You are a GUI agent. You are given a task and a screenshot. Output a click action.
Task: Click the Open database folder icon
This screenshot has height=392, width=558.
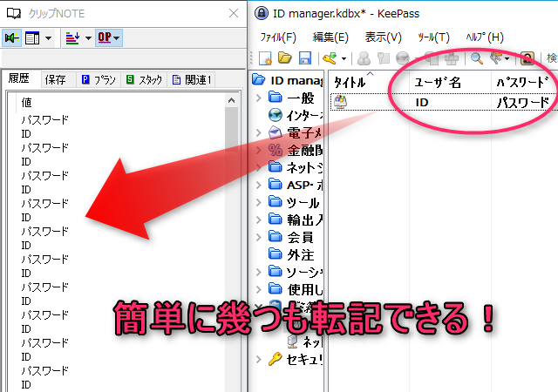[x=285, y=58]
